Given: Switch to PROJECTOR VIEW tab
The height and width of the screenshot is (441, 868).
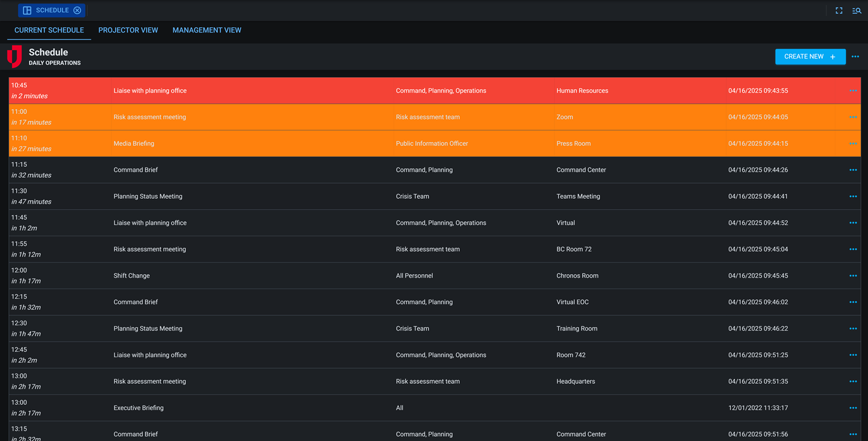Looking at the screenshot, I should pyautogui.click(x=128, y=30).
